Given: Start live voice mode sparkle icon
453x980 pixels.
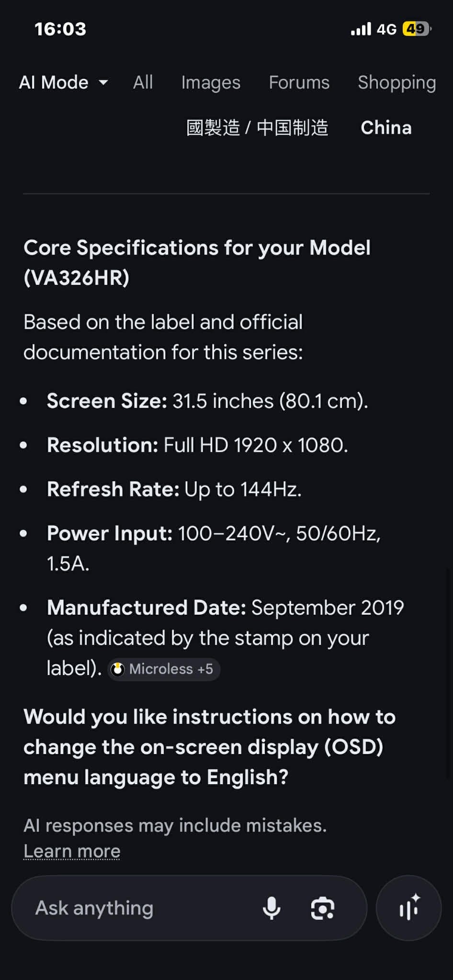Looking at the screenshot, I should coord(408,908).
